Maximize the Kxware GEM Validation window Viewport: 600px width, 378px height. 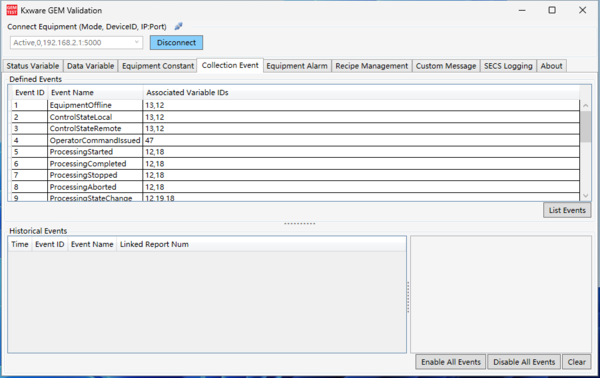[x=552, y=10]
